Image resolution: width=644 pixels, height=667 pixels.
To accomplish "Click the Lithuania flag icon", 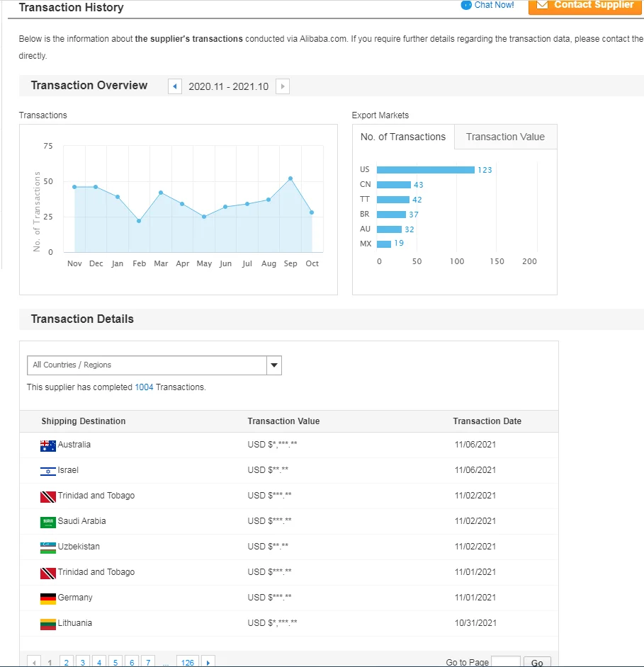I will (48, 624).
